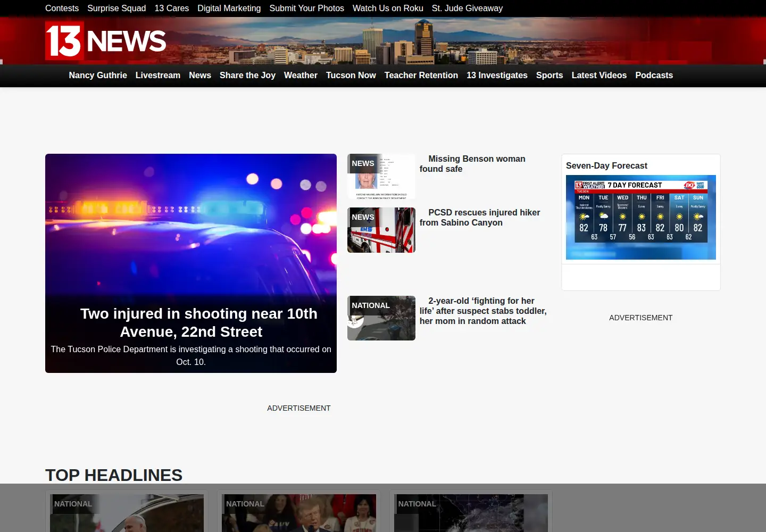Open Weather in navigation bar
Image resolution: width=766 pixels, height=532 pixels.
(301, 76)
